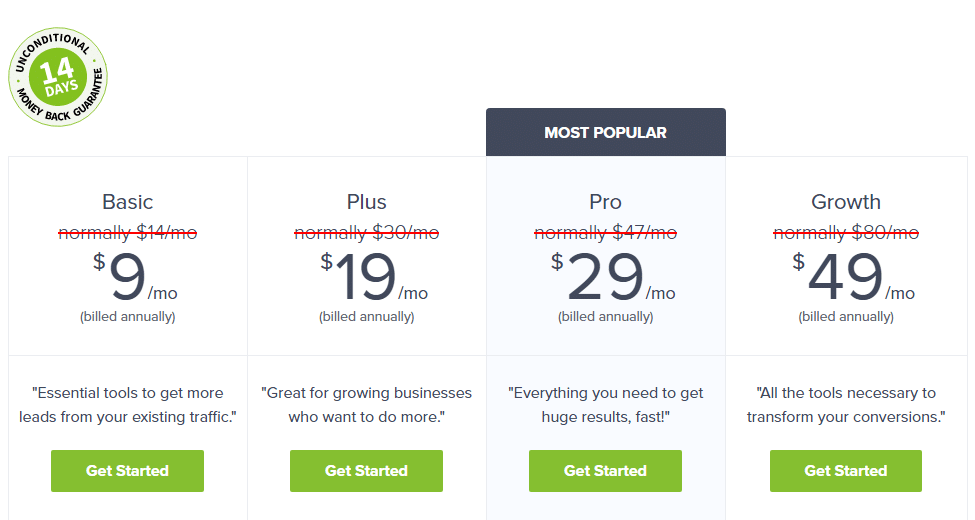Click Get Started under Basic plan
Screen dimensions: 975x520
127,471
